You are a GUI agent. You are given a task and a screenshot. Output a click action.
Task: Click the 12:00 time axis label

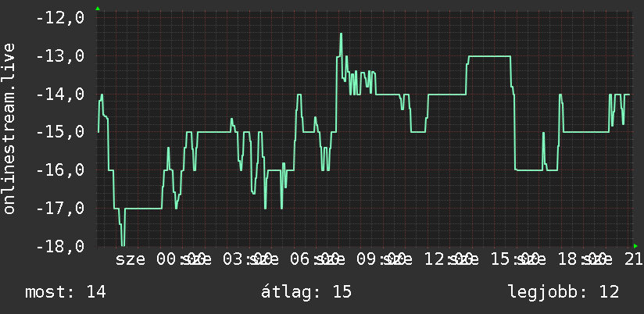pyautogui.click(x=447, y=259)
